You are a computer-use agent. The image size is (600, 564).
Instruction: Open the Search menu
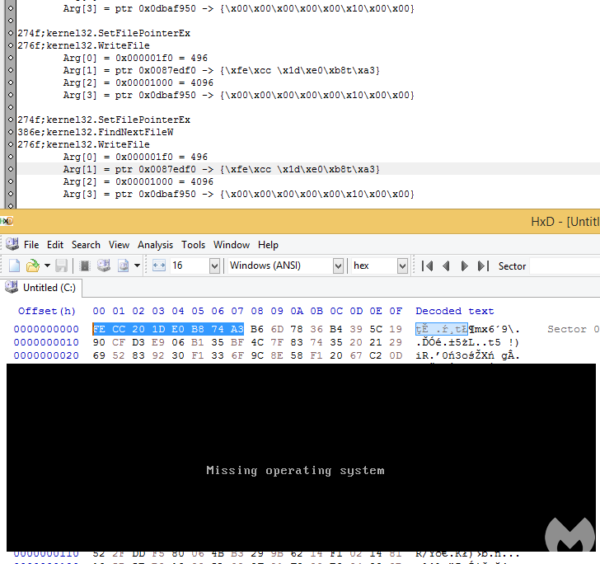pyautogui.click(x=86, y=245)
